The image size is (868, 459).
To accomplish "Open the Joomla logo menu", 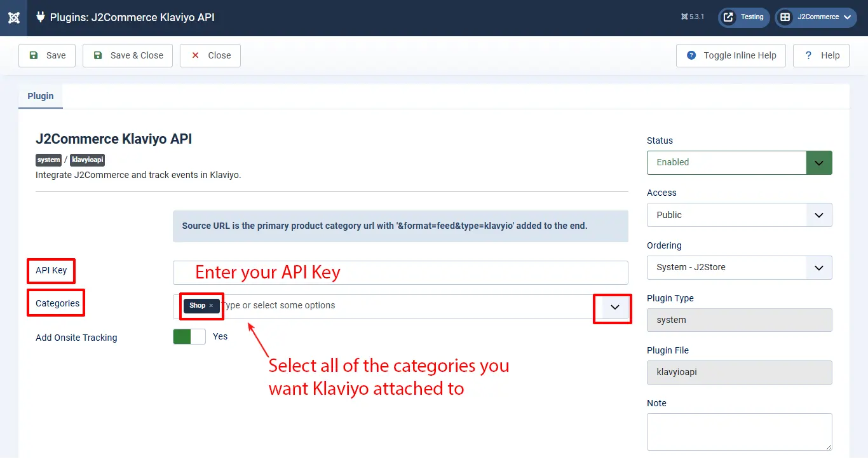I will (x=13, y=18).
